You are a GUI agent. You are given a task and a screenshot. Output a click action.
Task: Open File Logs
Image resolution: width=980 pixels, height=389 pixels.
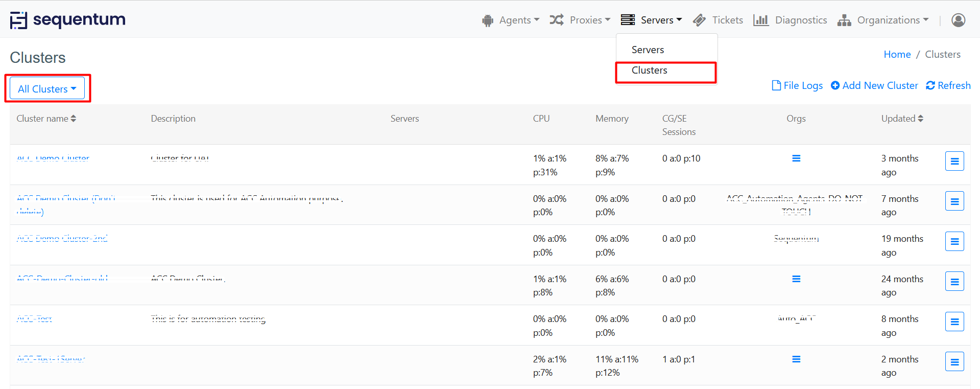click(797, 85)
